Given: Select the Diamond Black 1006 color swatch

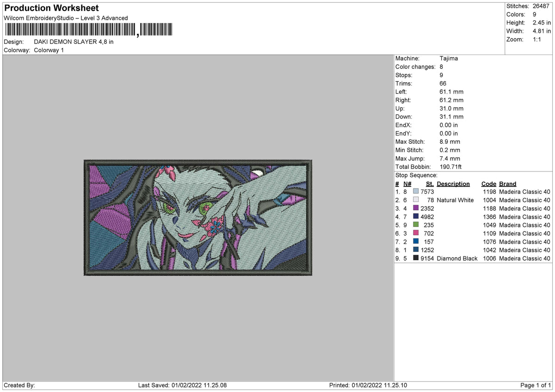Looking at the screenshot, I should click(x=416, y=258).
